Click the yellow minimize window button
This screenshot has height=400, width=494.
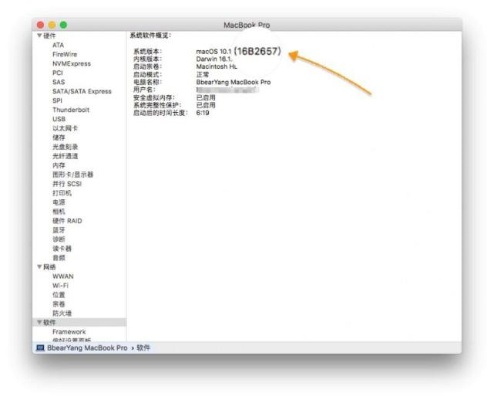pos(52,25)
